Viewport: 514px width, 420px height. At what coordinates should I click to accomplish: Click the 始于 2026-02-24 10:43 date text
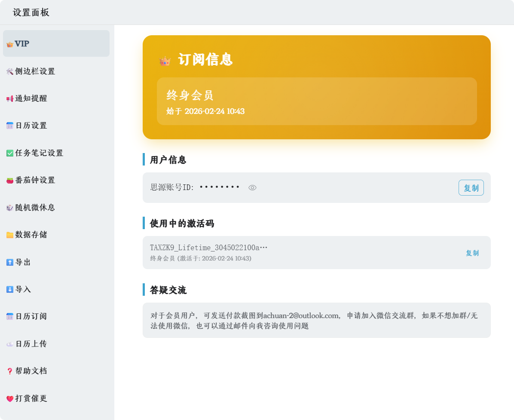[205, 111]
